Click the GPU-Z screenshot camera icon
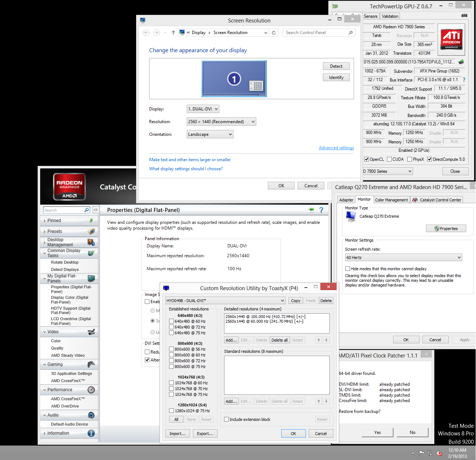476x460 pixels. click(464, 16)
